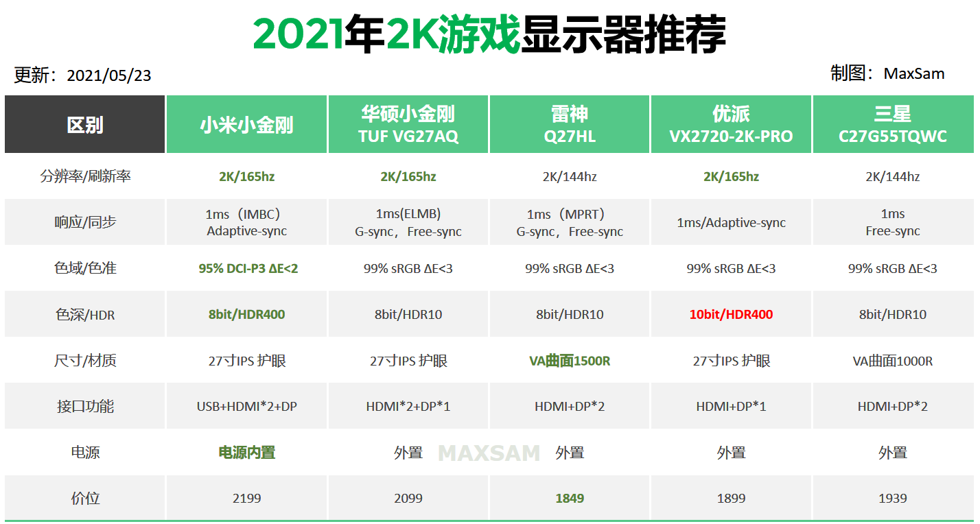Click 27寸IPS 护眼 under 华硕小金刚
Screen dimensions: 980x524
[x=408, y=360]
